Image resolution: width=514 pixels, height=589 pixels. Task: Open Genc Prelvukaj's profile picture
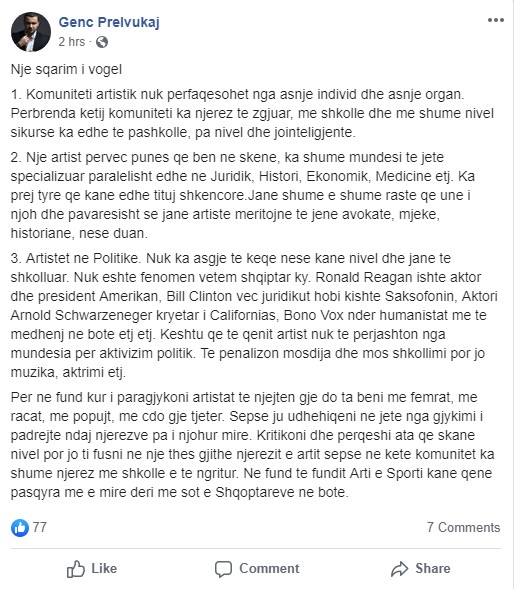31,32
